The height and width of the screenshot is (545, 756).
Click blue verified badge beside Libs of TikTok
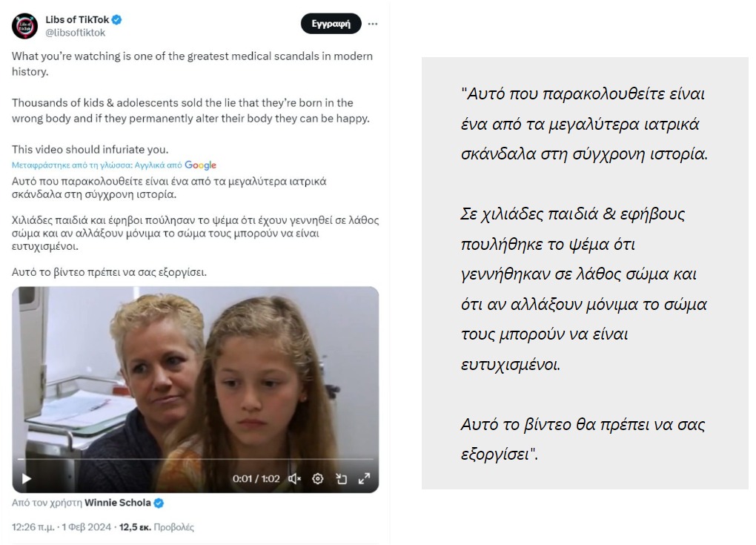(x=116, y=20)
